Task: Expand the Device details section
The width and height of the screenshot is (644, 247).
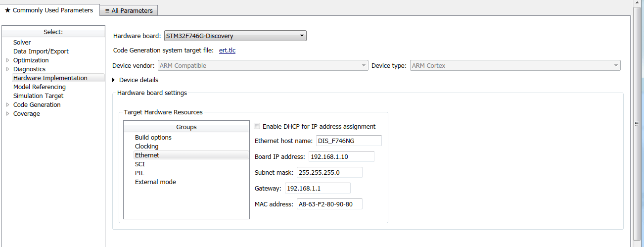Action: pyautogui.click(x=114, y=80)
